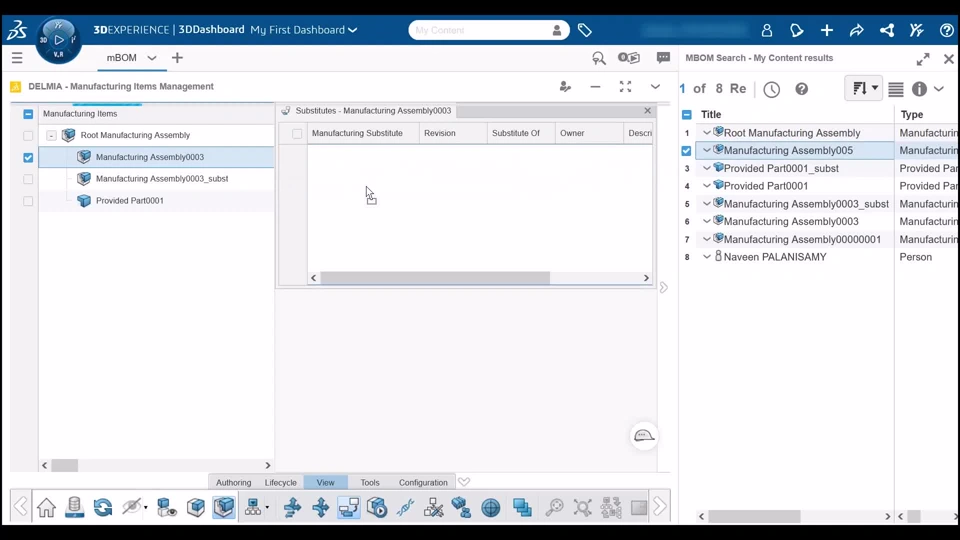Check the Provided Part0001 tree checkbox
Screen dimensions: 960x540
28,201
